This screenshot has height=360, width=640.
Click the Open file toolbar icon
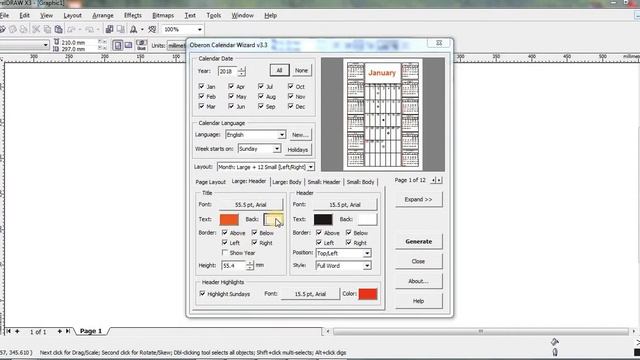[2, 29]
